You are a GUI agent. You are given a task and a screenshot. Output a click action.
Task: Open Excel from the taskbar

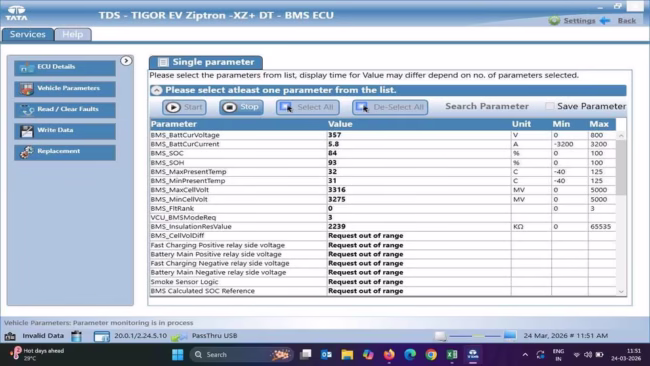(x=452, y=355)
